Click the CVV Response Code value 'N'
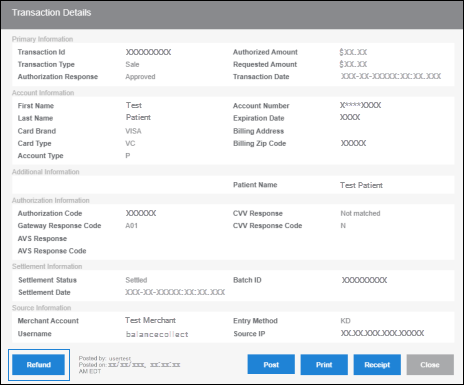 point(343,226)
